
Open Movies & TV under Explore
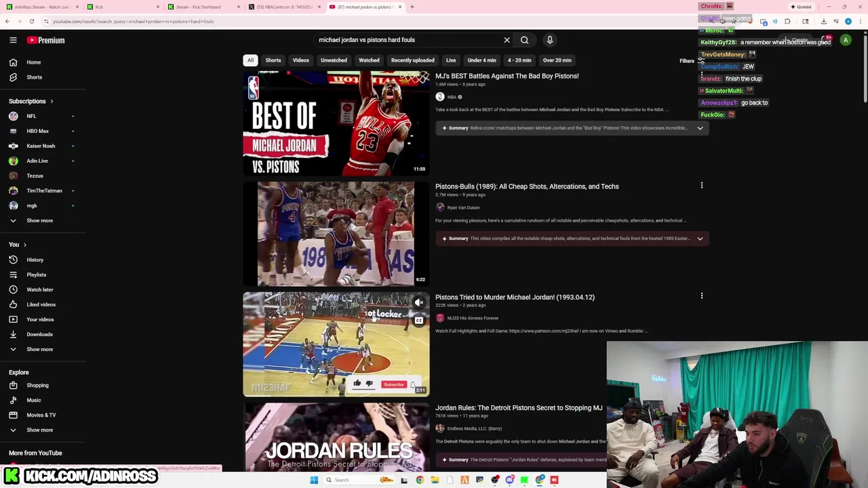coord(43,415)
